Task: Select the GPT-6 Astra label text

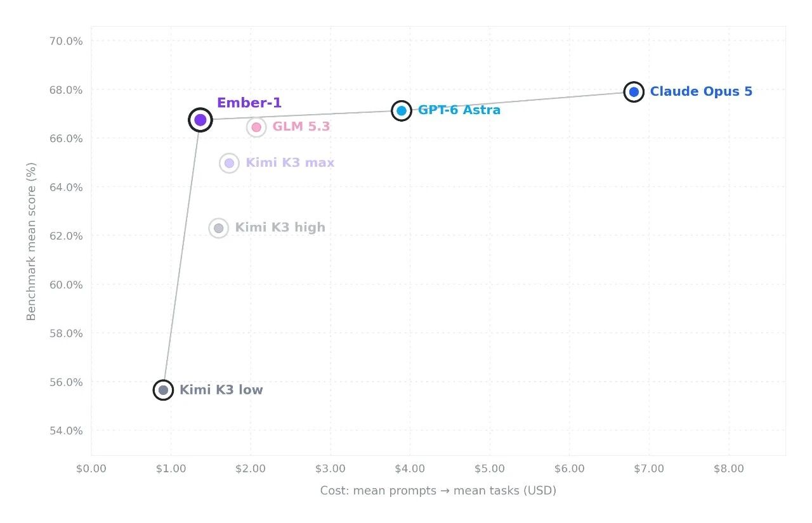Action: point(459,110)
